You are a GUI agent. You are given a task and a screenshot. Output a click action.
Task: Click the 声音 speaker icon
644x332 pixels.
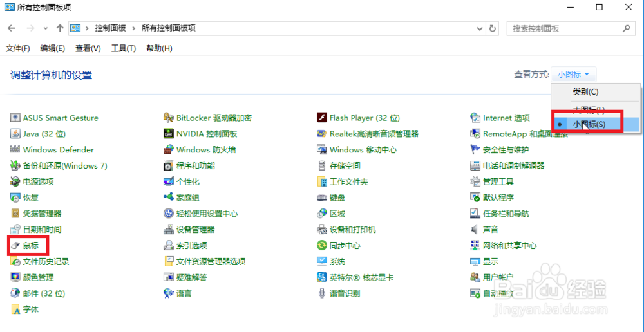475,230
